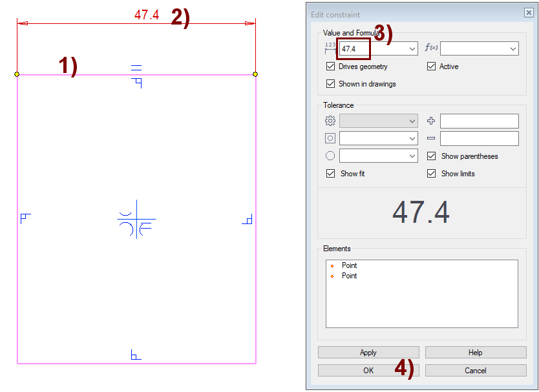The image size is (539, 392).
Task: Click the center constraint symbols in the rectangle
Action: click(x=136, y=223)
